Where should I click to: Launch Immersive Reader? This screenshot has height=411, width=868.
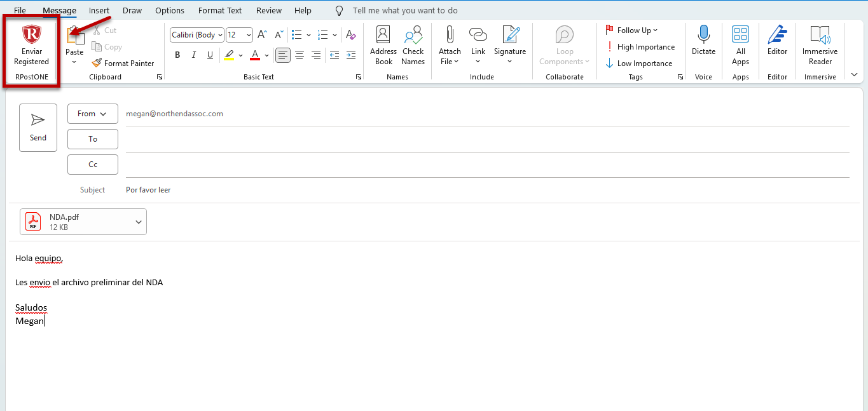[x=820, y=46]
